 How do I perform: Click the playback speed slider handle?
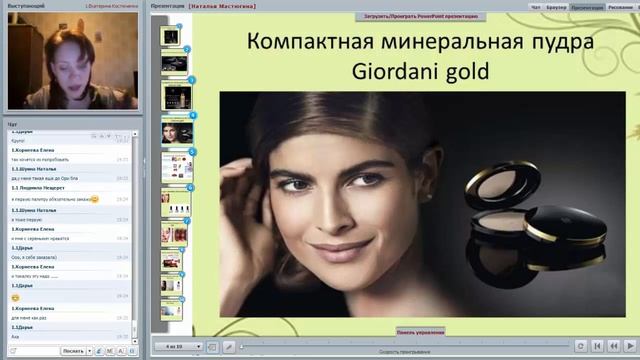pyautogui.click(x=241, y=347)
